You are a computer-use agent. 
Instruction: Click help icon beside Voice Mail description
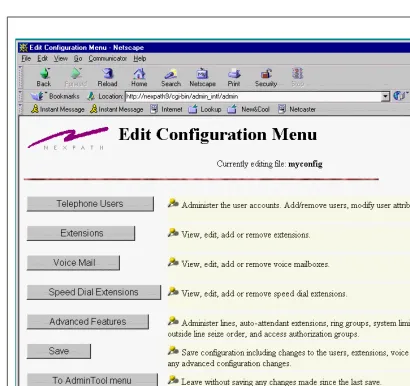[x=173, y=262]
